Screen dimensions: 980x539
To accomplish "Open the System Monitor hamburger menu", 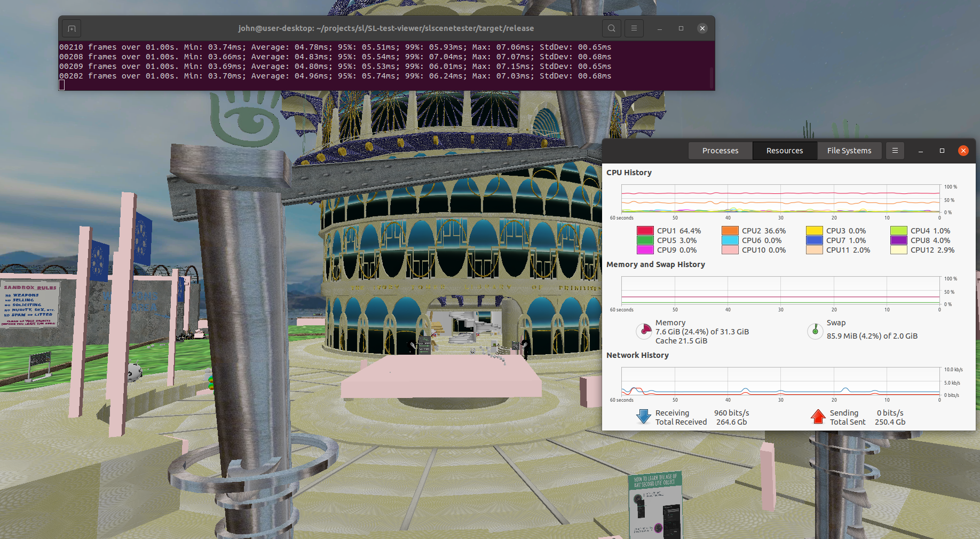I will coord(895,151).
